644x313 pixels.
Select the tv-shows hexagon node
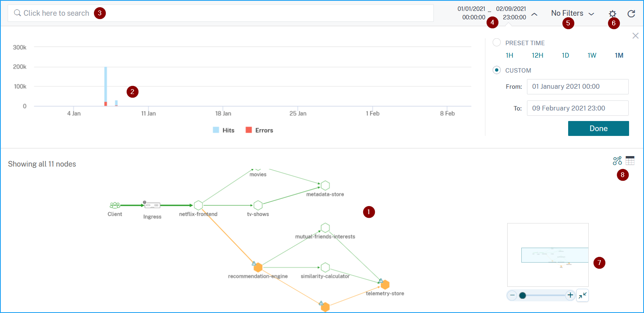(258, 205)
